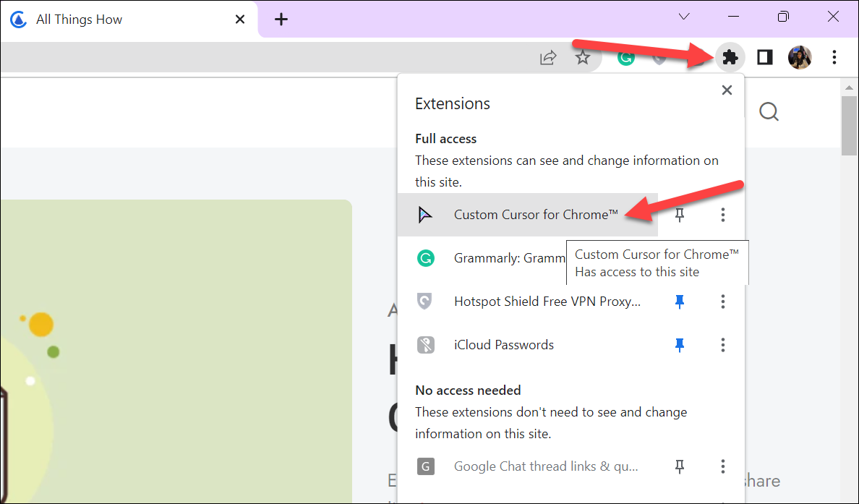This screenshot has width=859, height=504.
Task: Click the address bar field
Action: pyautogui.click(x=302, y=57)
